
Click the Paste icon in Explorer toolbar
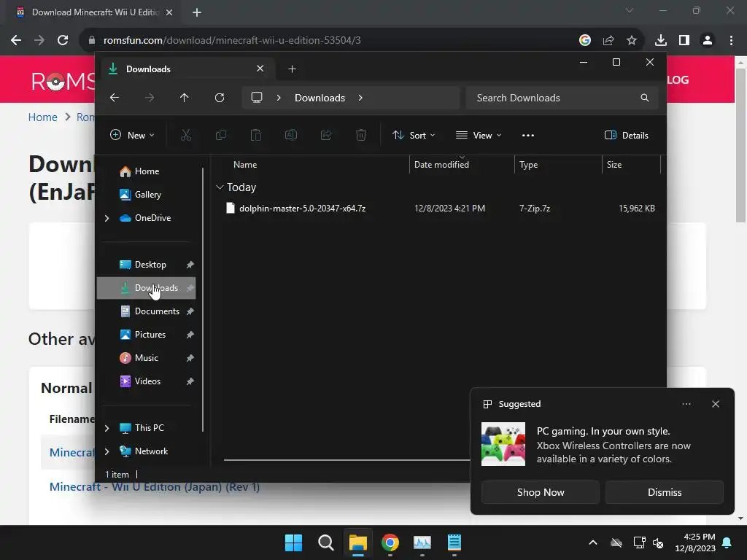click(x=256, y=135)
